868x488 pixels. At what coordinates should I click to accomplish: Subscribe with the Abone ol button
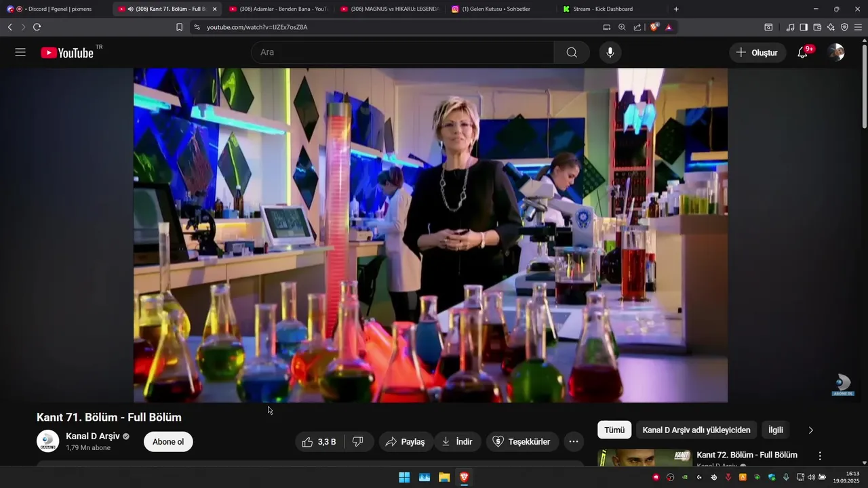168,442
